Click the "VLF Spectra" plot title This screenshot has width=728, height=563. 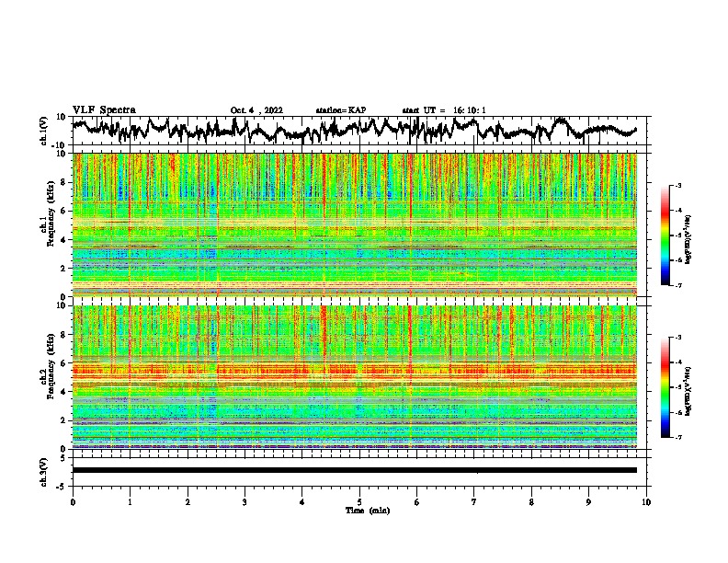(104, 110)
